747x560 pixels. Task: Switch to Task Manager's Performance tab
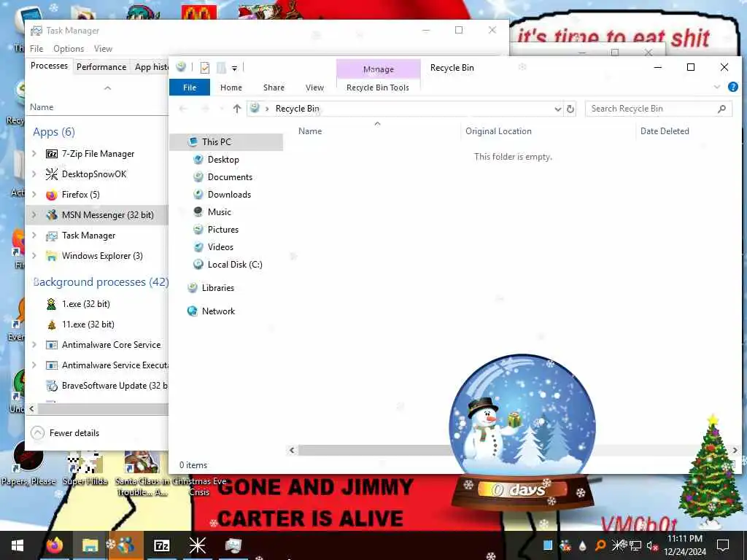(x=101, y=67)
